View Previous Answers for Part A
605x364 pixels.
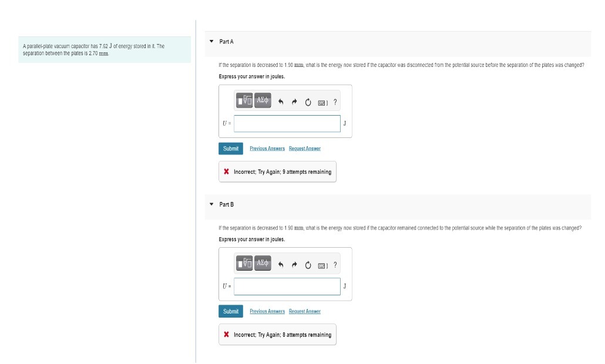(267, 149)
